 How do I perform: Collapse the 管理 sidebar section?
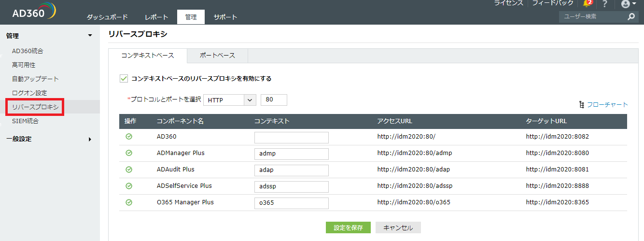click(90, 35)
